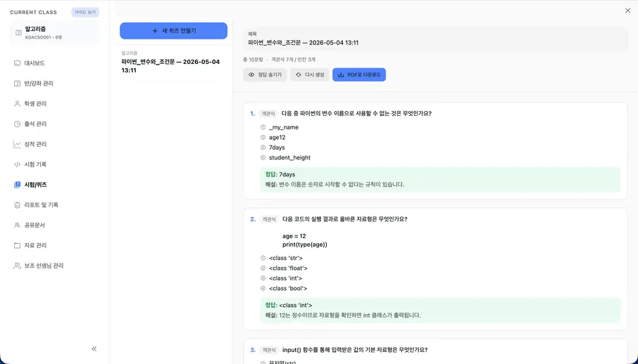
Task: Click the 알고리즘 class book icon
Action: tap(18, 32)
